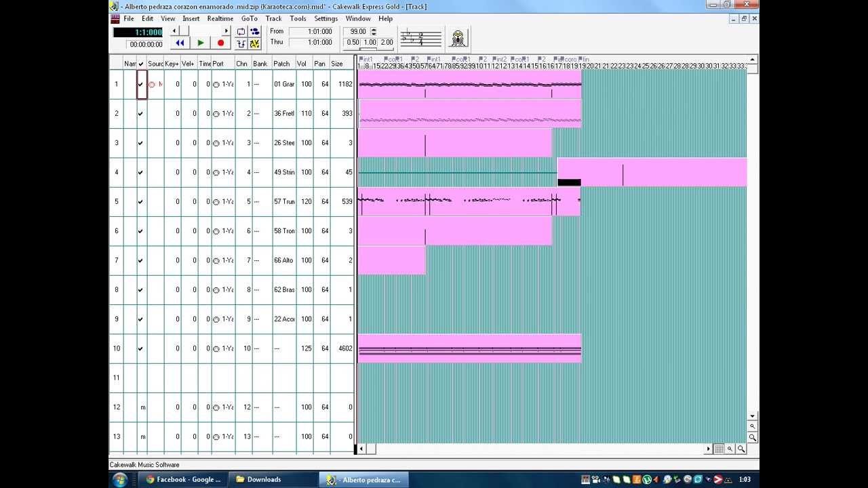Toggle the Loop playback icon
The image size is (868, 488).
coord(241,31)
